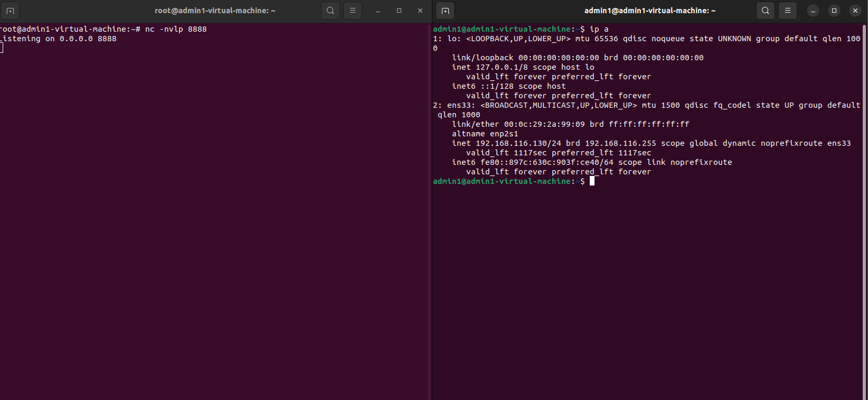Viewport: 868px width, 400px height.
Task: Click the search icon in the admin1 terminal
Action: [x=766, y=11]
